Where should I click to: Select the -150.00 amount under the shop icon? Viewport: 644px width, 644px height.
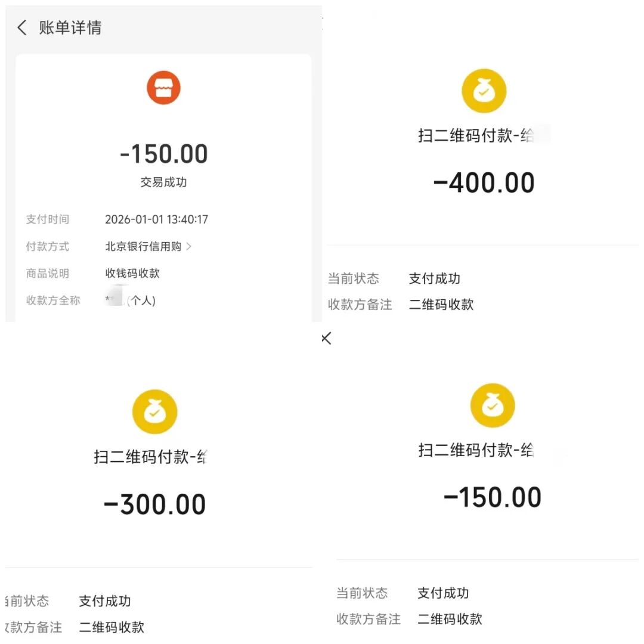tap(163, 154)
